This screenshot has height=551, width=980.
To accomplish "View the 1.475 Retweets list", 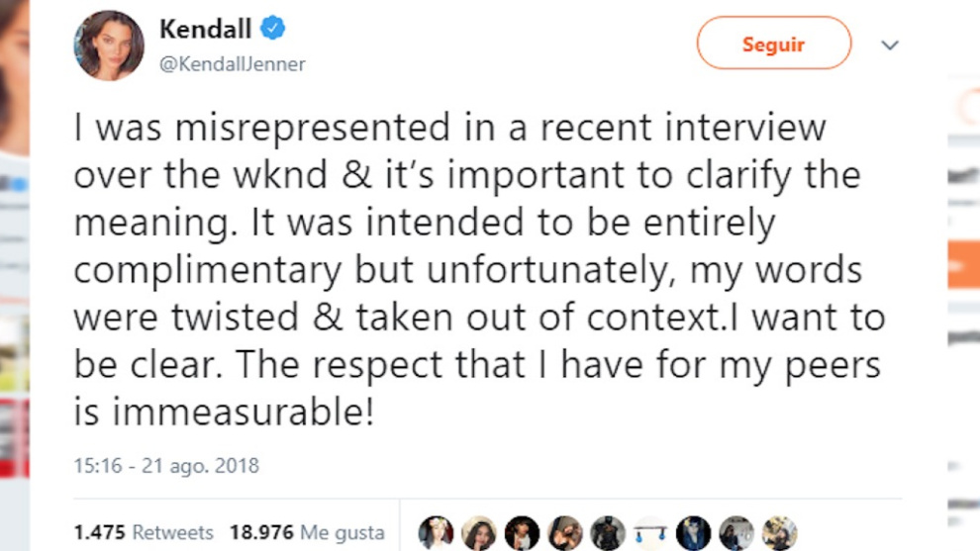I will pos(144,532).
